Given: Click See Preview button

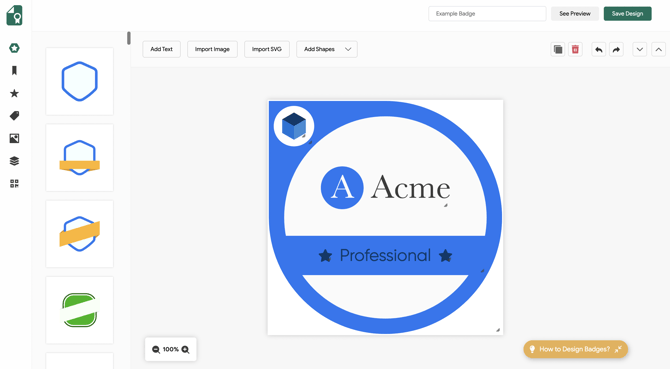Looking at the screenshot, I should coord(575,14).
